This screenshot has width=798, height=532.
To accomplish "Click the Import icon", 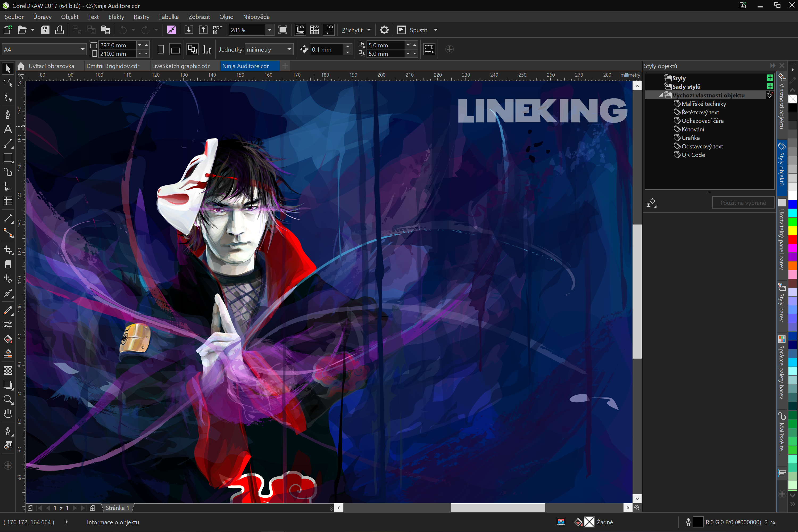I will pyautogui.click(x=189, y=30).
